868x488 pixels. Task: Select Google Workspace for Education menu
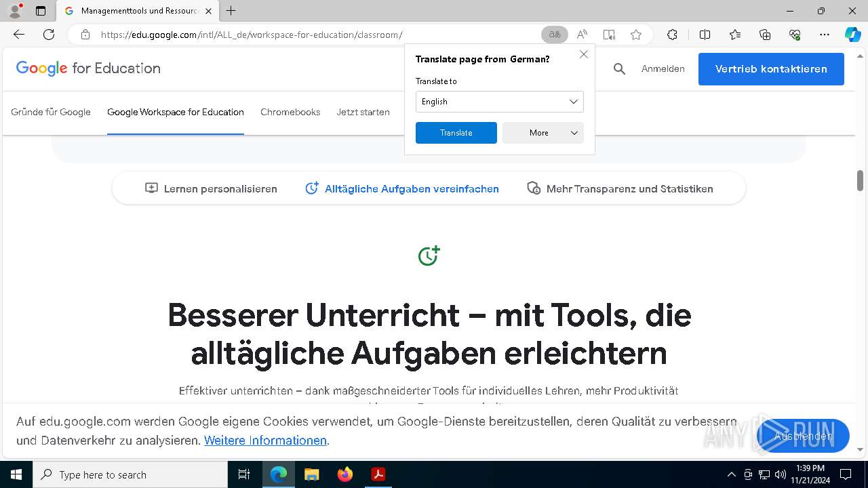click(176, 112)
